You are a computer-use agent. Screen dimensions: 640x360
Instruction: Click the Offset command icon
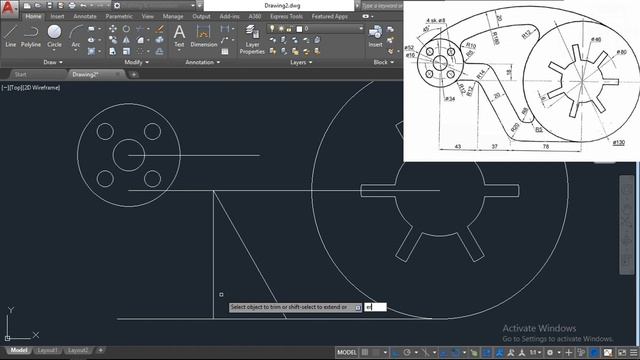(160, 51)
